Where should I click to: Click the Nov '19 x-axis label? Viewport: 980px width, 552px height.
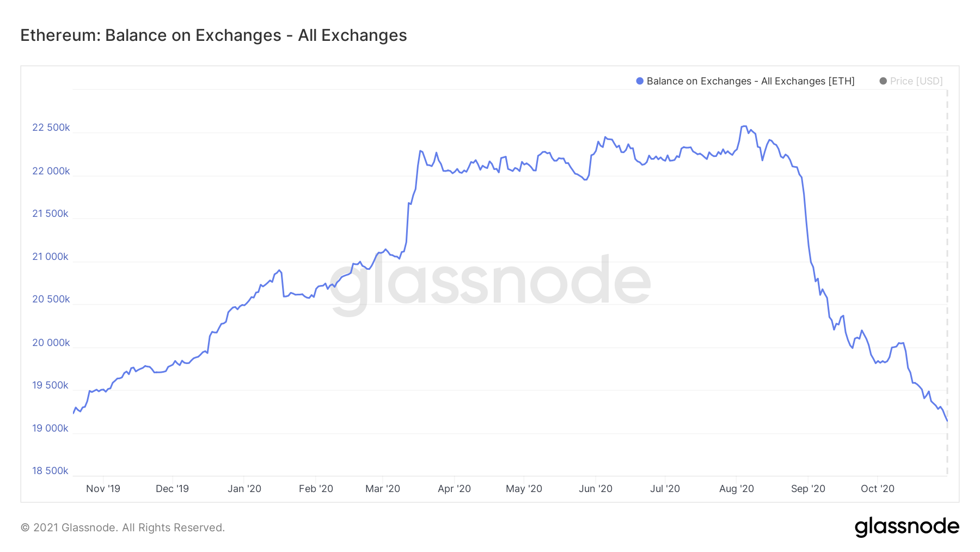click(103, 489)
